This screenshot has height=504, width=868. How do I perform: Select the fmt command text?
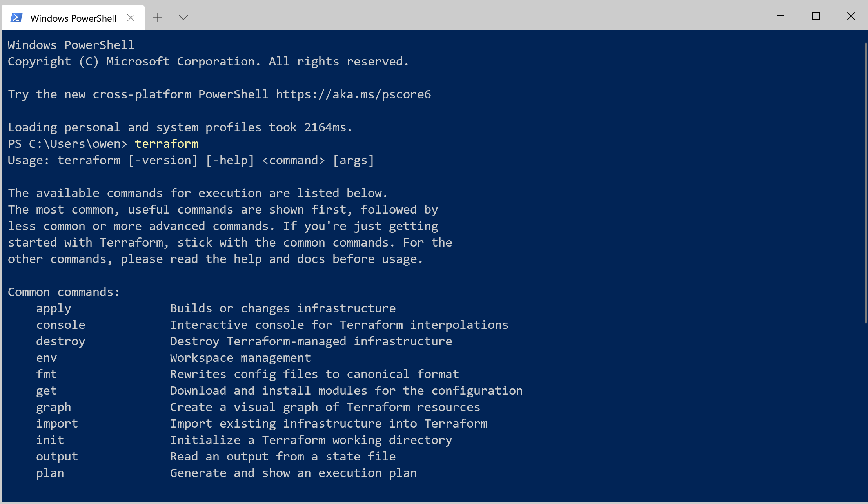46,374
